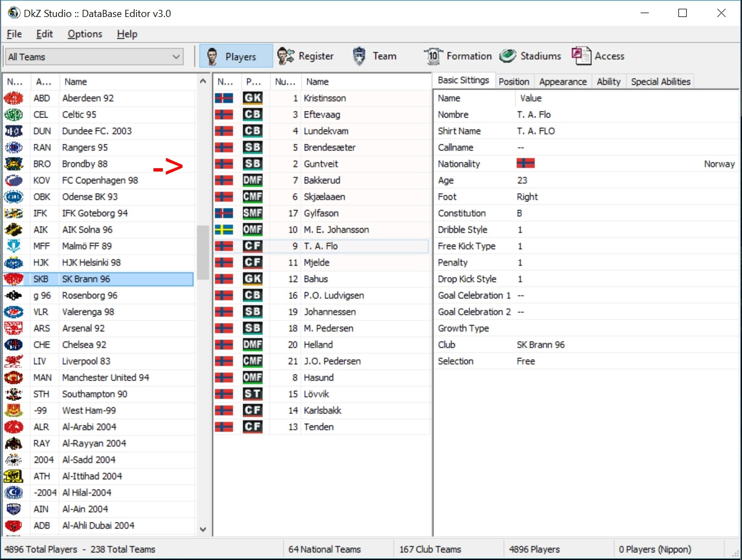Click the Selection value Free
The image size is (742, 560).
tap(526, 361)
